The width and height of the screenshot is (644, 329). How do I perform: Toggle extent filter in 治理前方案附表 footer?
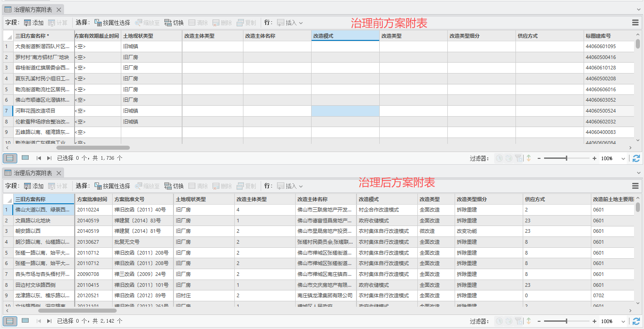(519, 158)
